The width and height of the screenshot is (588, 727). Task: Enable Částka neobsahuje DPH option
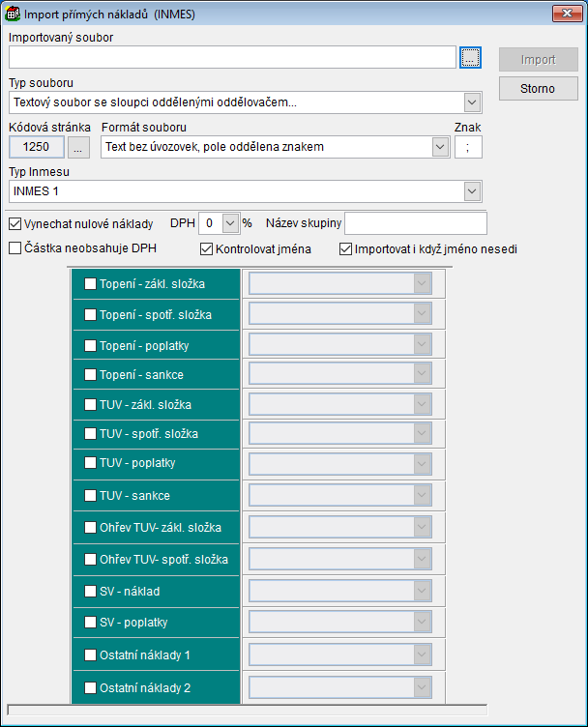point(15,248)
